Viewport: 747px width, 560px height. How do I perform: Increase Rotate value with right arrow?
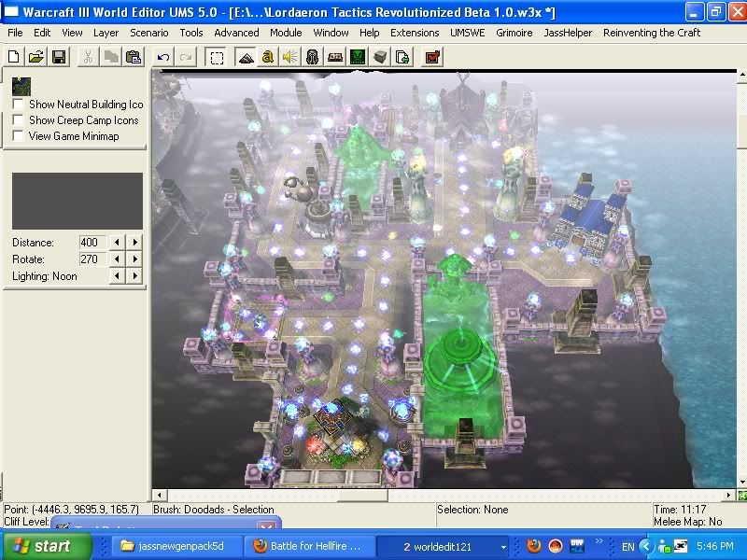[135, 259]
